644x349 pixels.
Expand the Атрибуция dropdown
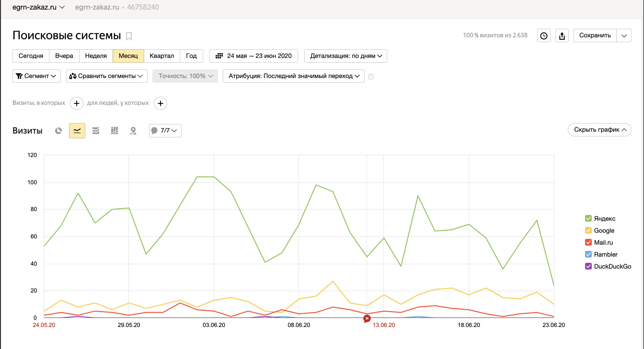click(293, 76)
